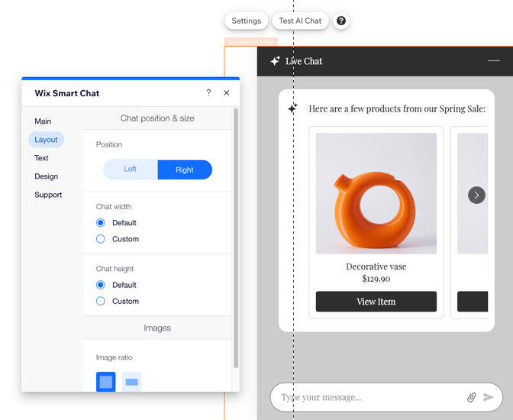This screenshot has width=513, height=420.
Task: Click the help question mark icon beside Test AI Chat
Action: (x=341, y=21)
